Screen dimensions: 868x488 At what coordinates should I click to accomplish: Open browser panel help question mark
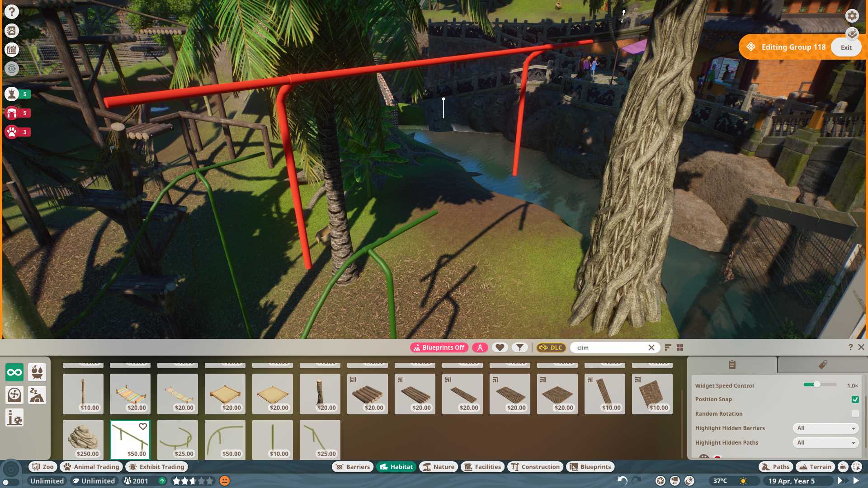[x=850, y=347]
